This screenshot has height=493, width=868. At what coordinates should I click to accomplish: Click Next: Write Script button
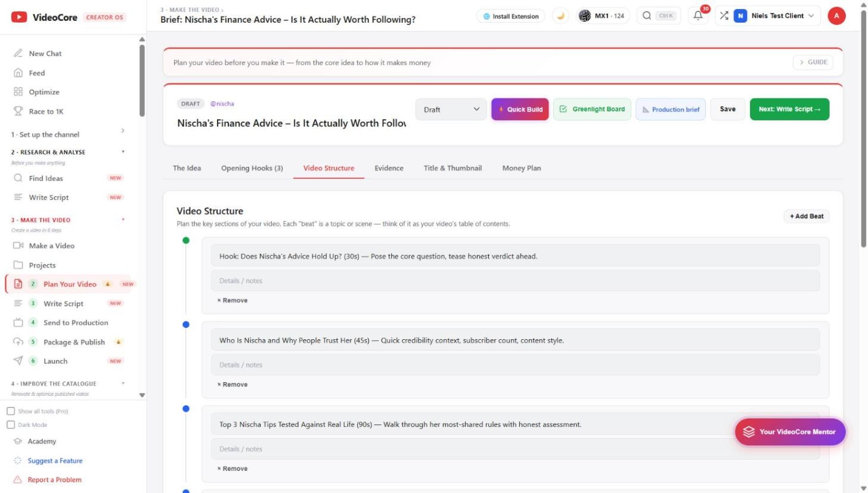pos(789,109)
